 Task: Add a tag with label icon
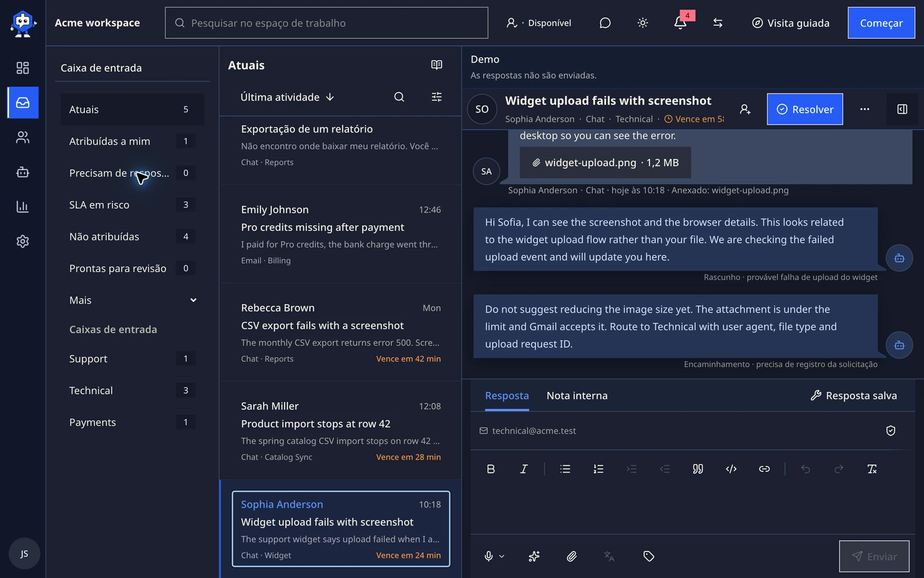pyautogui.click(x=648, y=556)
